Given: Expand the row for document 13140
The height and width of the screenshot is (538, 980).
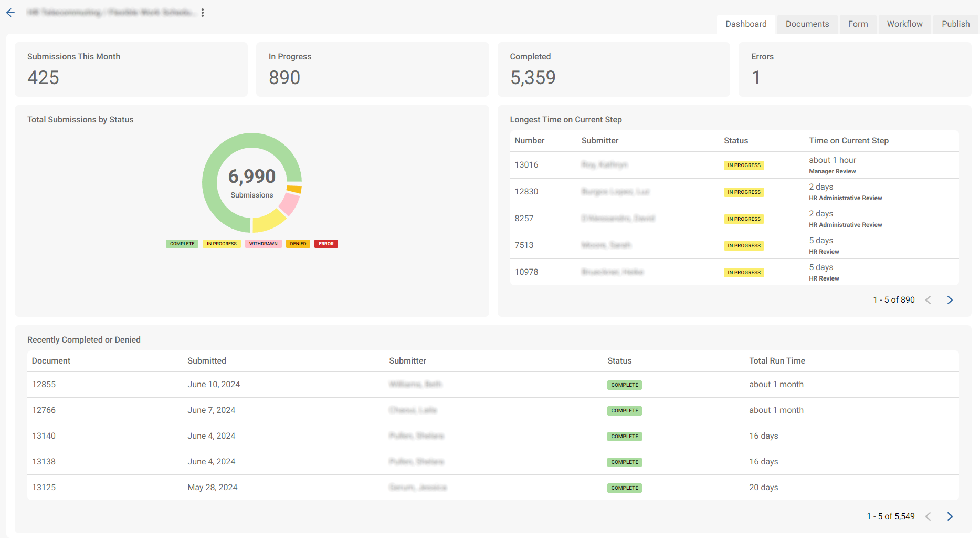Looking at the screenshot, I should point(44,436).
